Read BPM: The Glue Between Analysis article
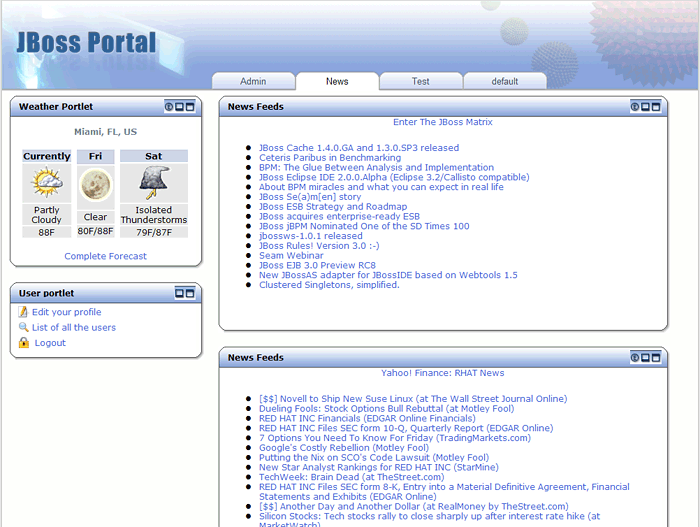 tap(376, 167)
